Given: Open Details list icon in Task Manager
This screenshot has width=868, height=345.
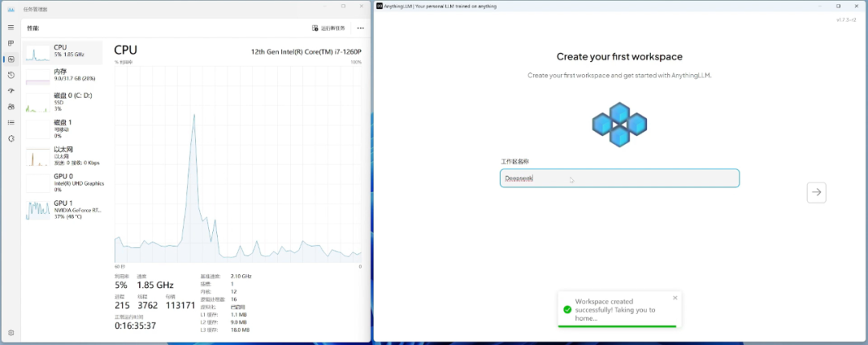Looking at the screenshot, I should [10, 122].
